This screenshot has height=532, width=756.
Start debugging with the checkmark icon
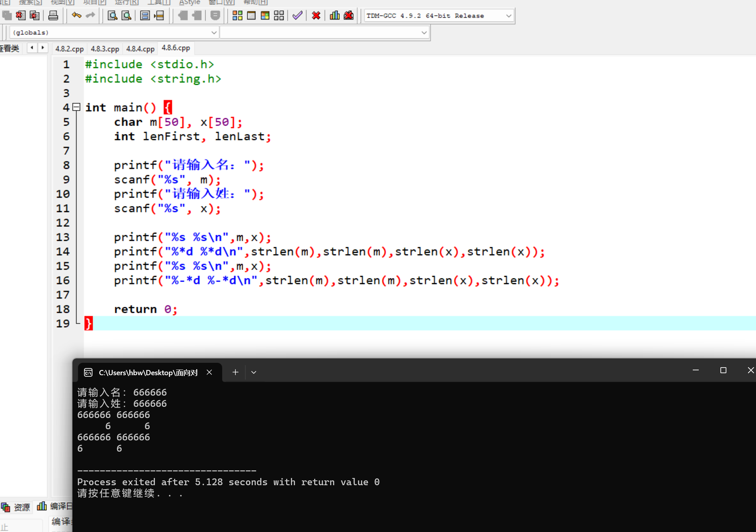click(297, 16)
